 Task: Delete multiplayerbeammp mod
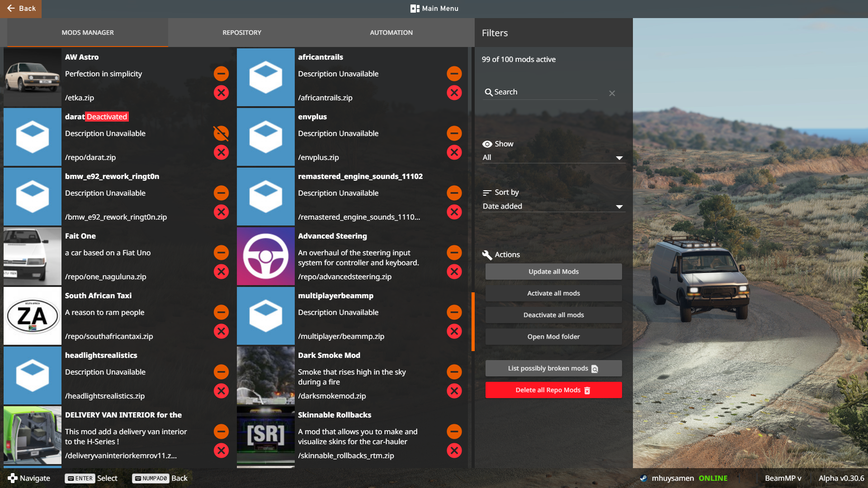pyautogui.click(x=454, y=331)
